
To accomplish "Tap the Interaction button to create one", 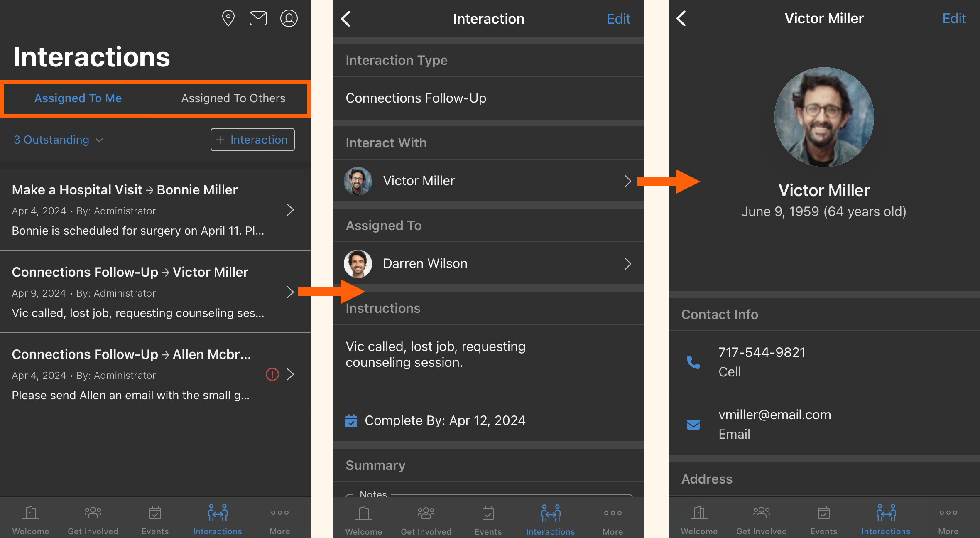I will [x=252, y=140].
